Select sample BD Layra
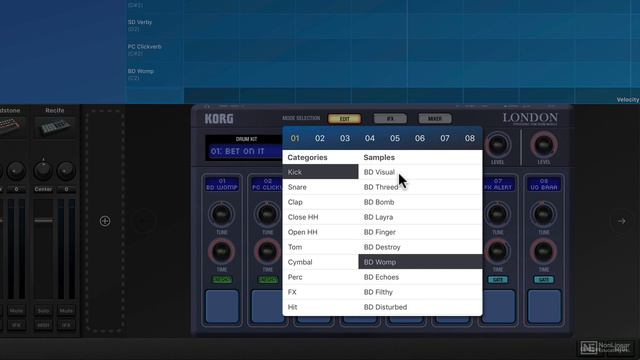Screen dimensions: 640x360 tap(420, 217)
